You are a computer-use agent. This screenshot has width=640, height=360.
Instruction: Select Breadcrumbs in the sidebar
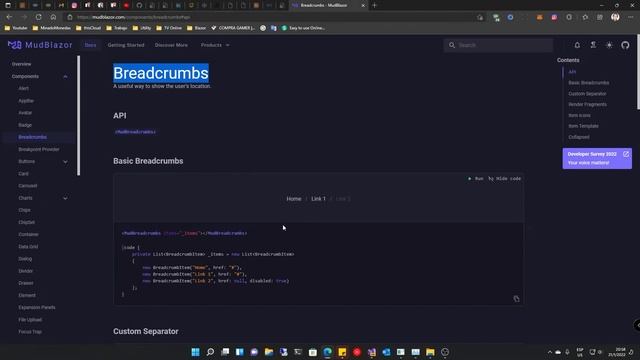click(32, 137)
